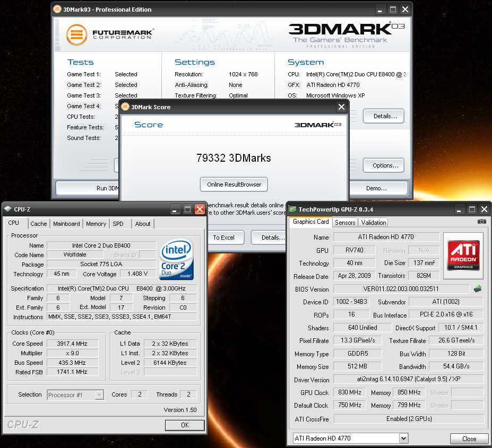Open Options in 3DMark03 window
The height and width of the screenshot is (448, 492).
(x=383, y=165)
